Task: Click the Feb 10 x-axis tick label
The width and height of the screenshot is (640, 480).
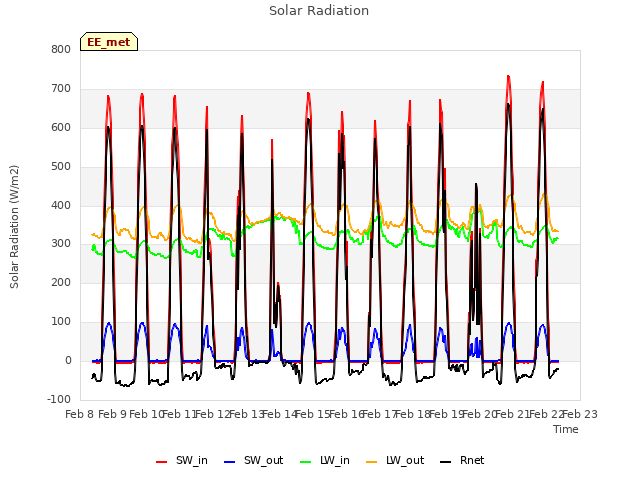Action: [146, 414]
